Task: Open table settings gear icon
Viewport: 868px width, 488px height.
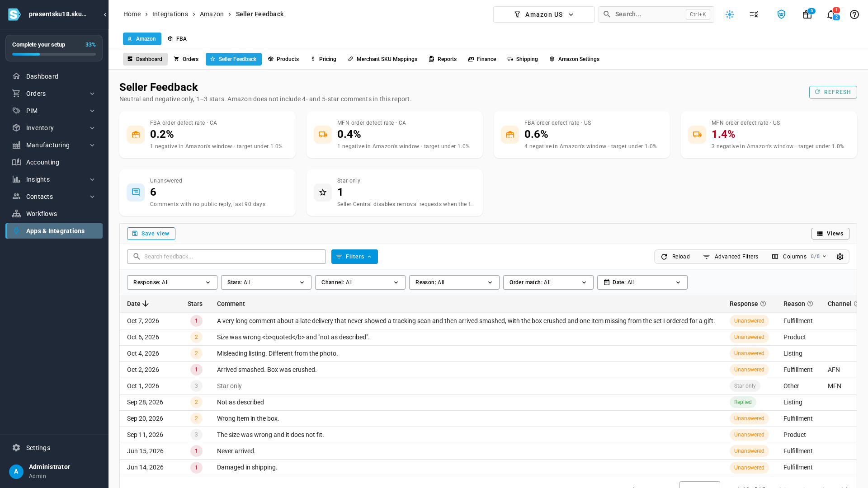Action: click(840, 257)
